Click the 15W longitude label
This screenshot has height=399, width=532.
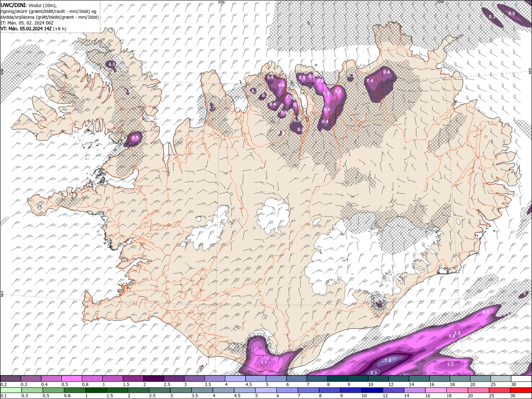point(441,2)
